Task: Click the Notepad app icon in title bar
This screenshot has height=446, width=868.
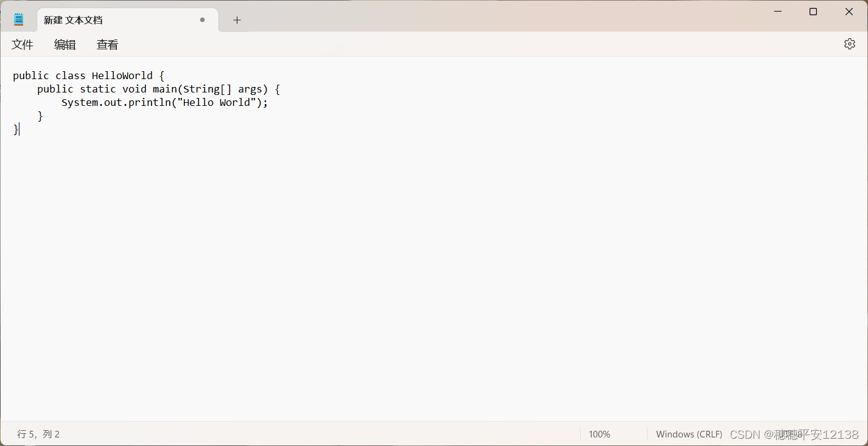Action: [19, 19]
